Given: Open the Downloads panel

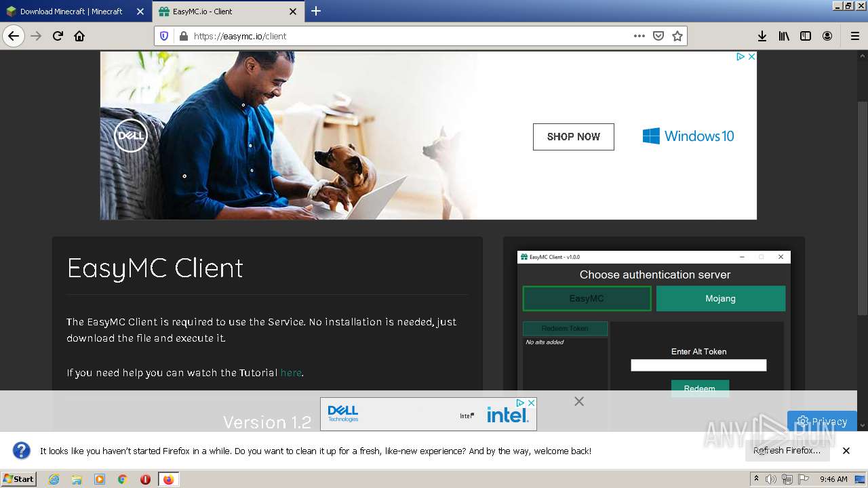Looking at the screenshot, I should tap(762, 36).
